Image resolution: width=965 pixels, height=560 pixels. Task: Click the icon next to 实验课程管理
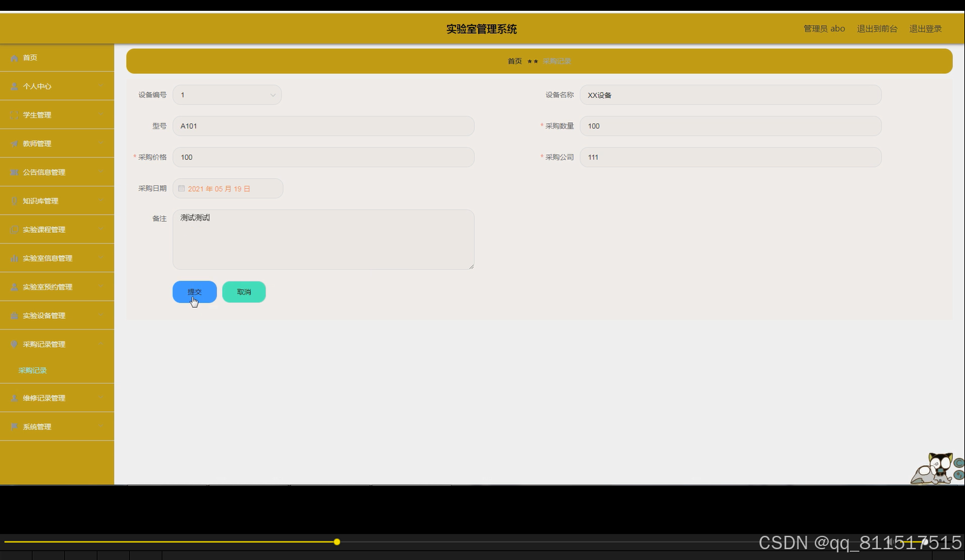[15, 230]
